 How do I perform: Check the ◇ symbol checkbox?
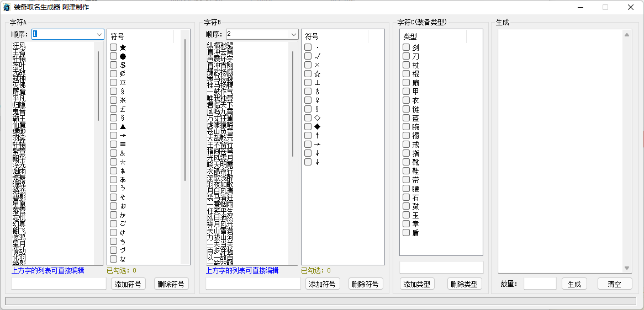tap(308, 117)
